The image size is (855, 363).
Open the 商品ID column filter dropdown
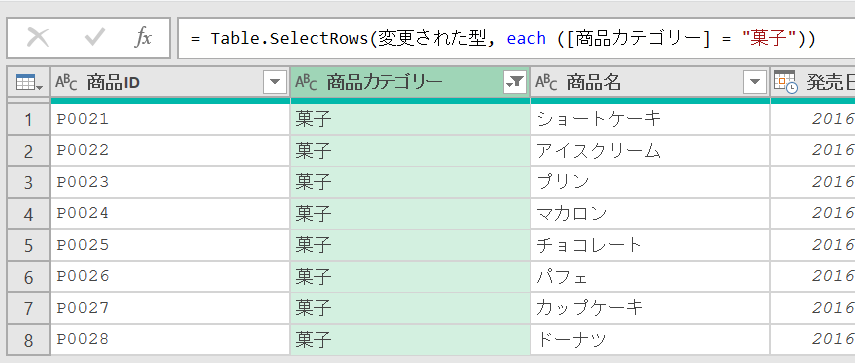click(275, 82)
